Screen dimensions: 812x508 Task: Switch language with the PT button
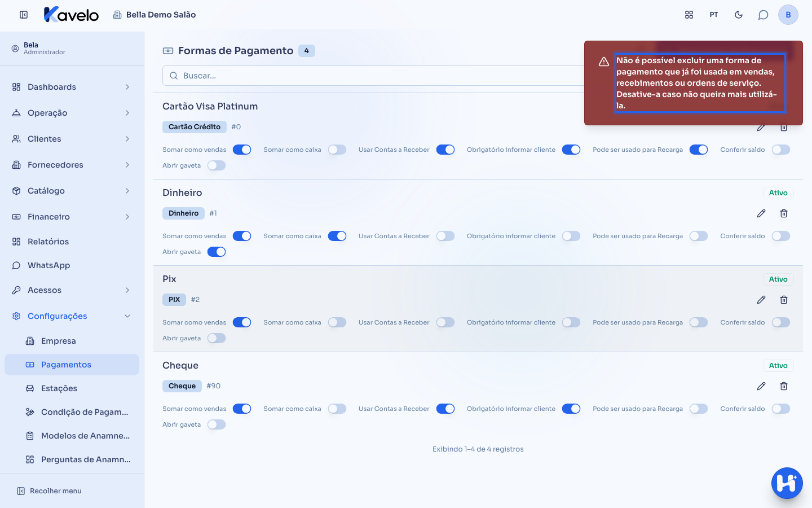714,15
